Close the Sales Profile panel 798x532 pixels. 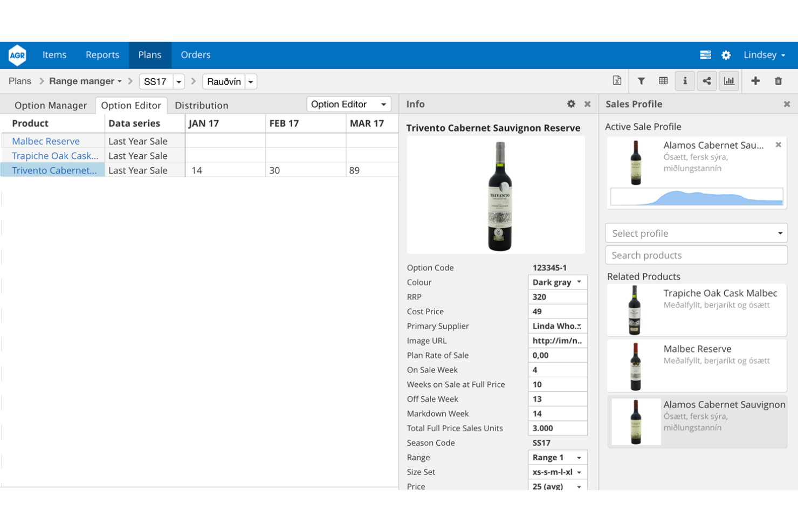click(787, 104)
